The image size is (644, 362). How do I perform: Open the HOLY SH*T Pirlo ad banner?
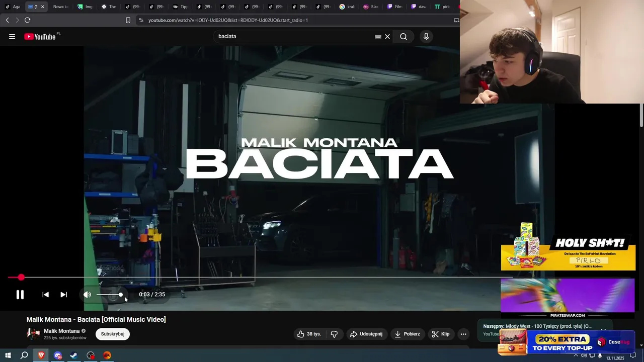coord(568,247)
